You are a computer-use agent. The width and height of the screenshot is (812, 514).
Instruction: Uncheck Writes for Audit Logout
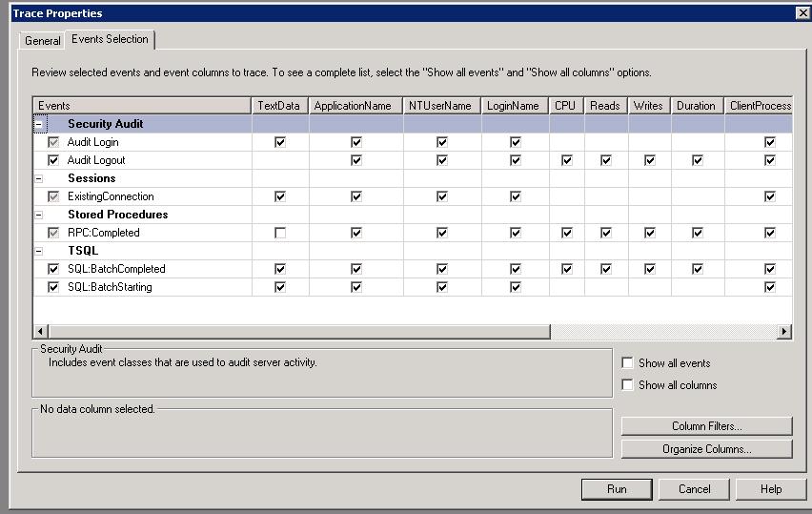point(650,160)
